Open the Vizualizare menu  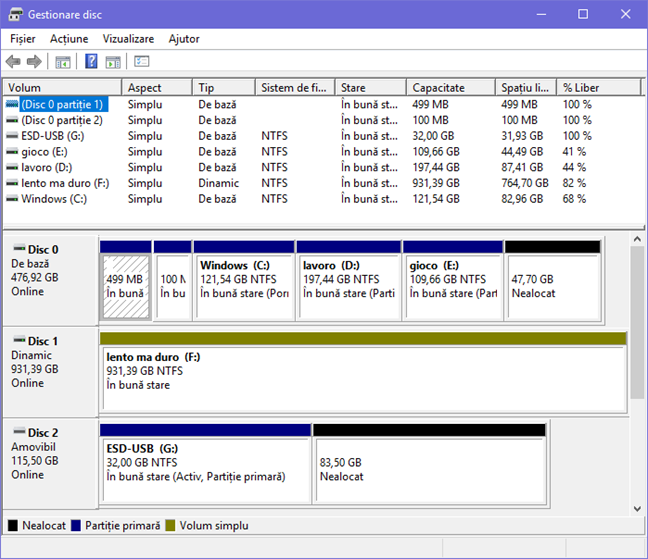tap(128, 39)
